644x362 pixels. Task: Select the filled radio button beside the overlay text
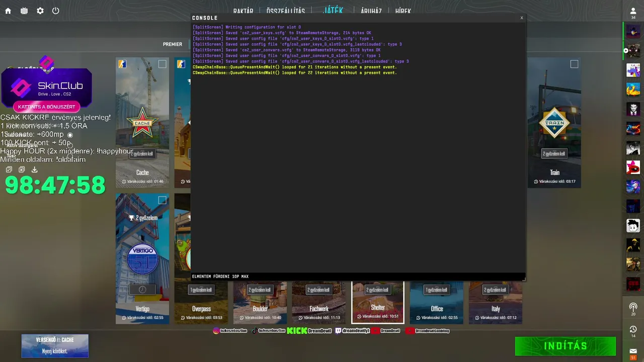click(70, 135)
